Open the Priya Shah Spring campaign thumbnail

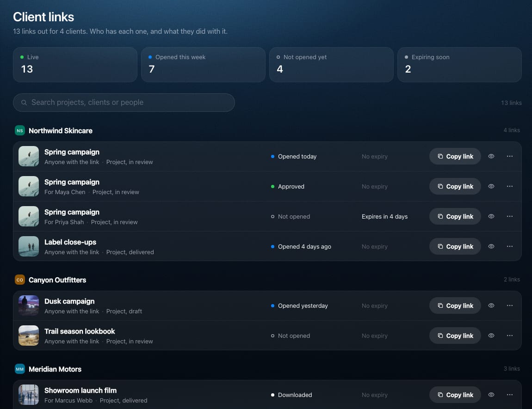coord(29,216)
